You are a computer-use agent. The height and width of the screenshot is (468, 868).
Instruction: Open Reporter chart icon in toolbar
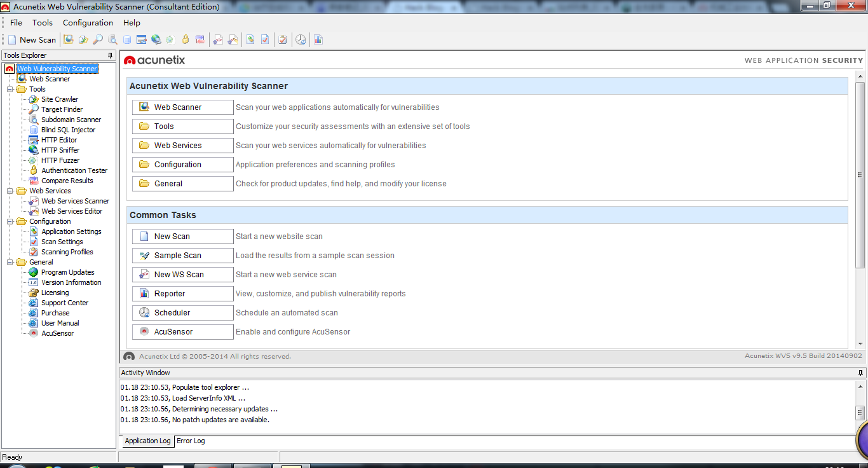[318, 39]
